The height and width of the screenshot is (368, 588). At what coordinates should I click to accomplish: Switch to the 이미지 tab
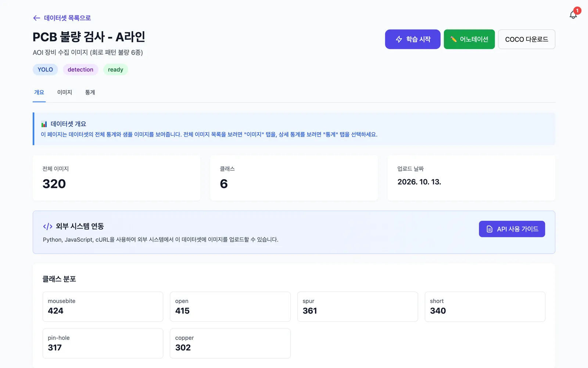click(65, 92)
